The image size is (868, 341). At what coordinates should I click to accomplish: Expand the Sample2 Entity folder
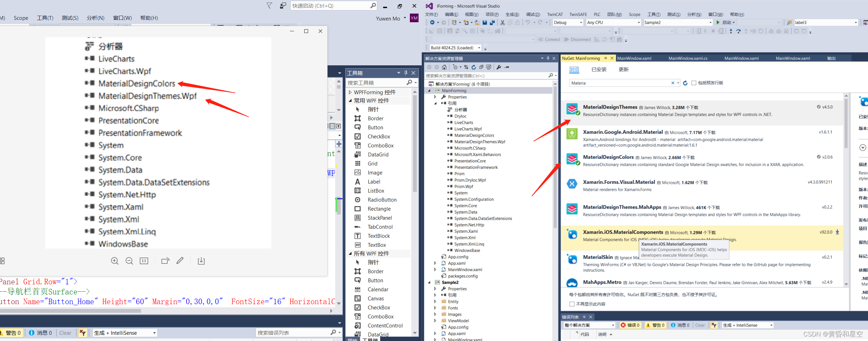click(435, 302)
